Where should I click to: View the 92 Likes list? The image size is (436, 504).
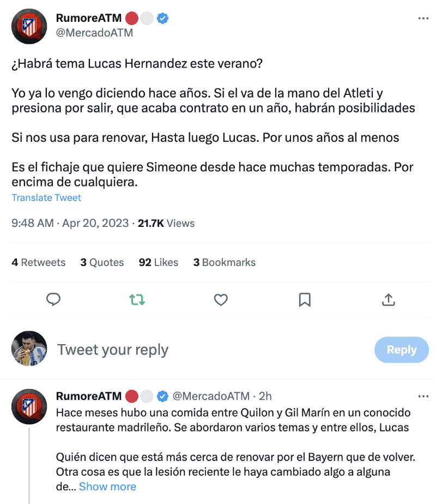[159, 262]
